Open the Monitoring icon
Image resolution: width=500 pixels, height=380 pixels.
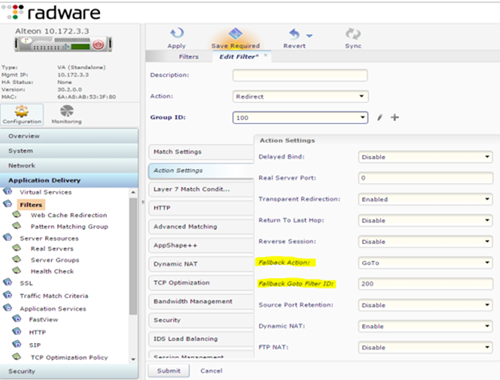pyautogui.click(x=67, y=111)
